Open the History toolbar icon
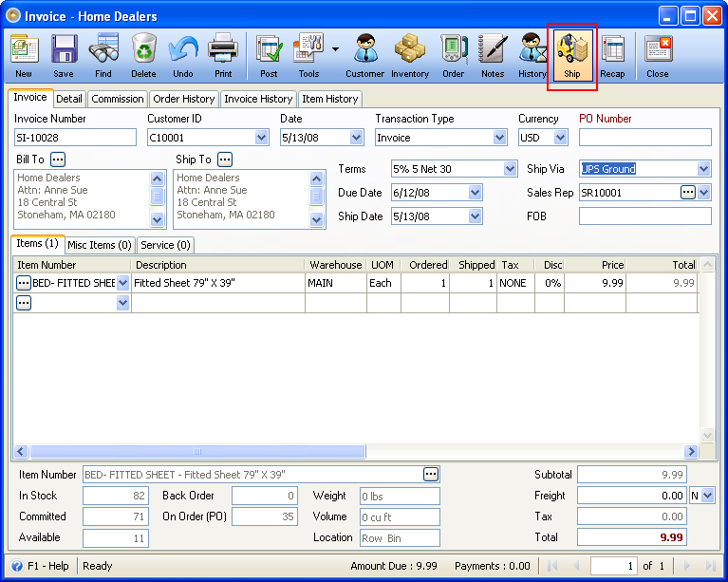Viewport: 728px width, 582px height. point(532,56)
